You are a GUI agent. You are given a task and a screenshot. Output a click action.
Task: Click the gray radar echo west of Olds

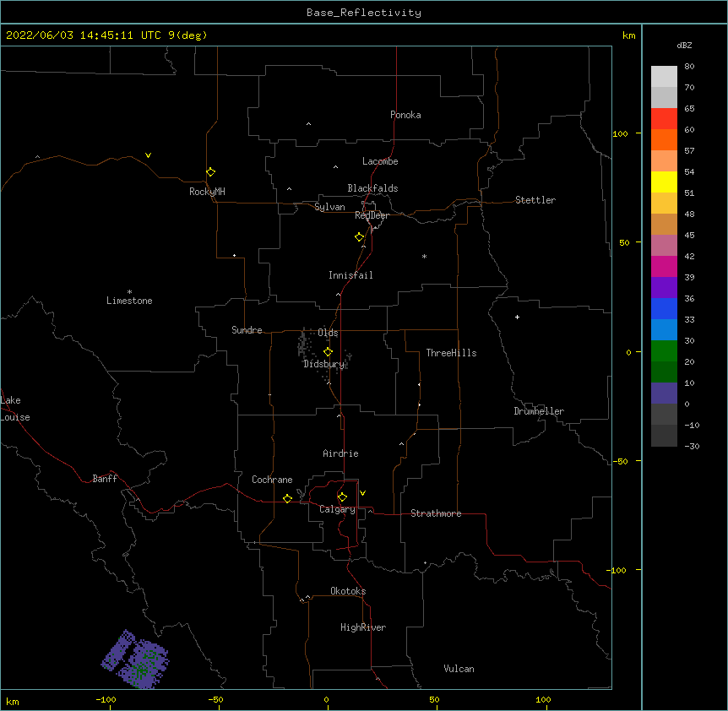(x=304, y=344)
